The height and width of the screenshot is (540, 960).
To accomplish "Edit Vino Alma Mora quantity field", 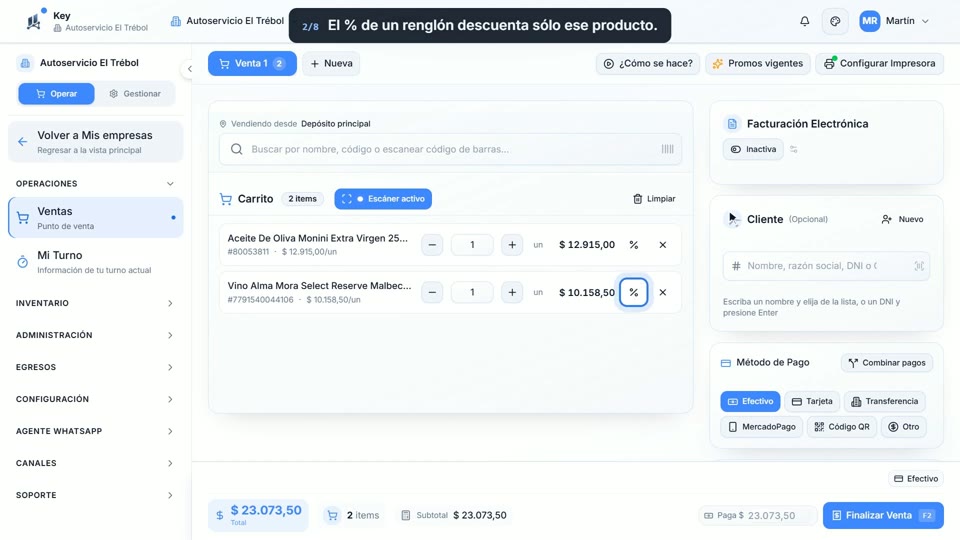I will pyautogui.click(x=472, y=293).
